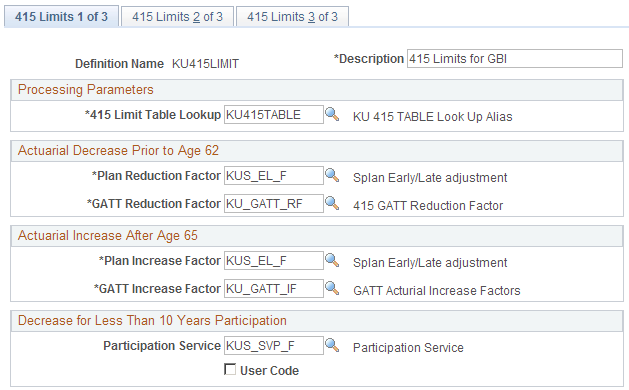Focus the GATT Increase Factor field
Screen dimensions: 629x390
point(274,289)
